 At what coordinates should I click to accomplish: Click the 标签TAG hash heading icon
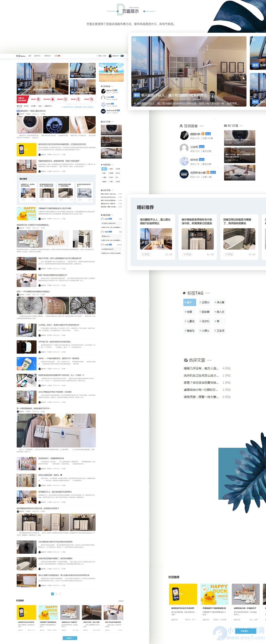184,293
